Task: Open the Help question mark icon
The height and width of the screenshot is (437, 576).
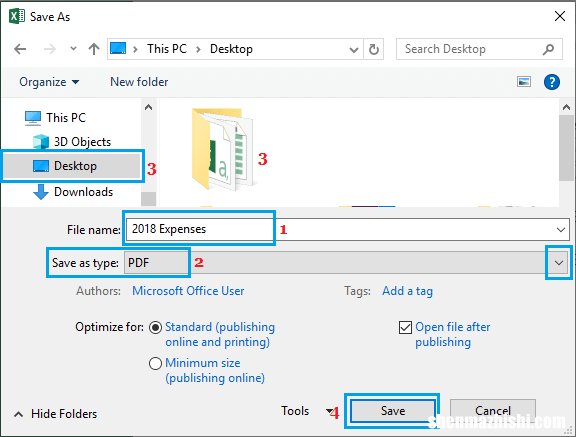Action: [x=551, y=82]
